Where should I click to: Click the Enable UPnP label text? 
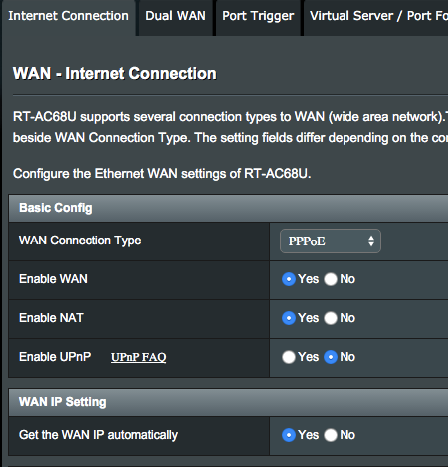point(55,357)
